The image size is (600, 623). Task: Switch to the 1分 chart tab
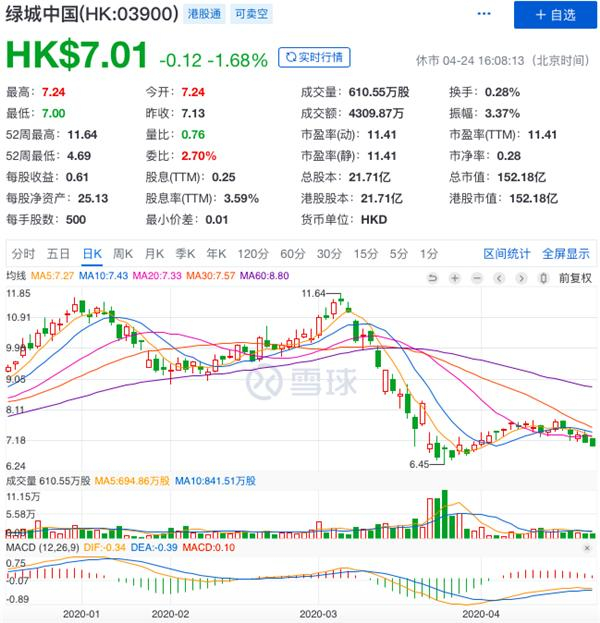(429, 253)
